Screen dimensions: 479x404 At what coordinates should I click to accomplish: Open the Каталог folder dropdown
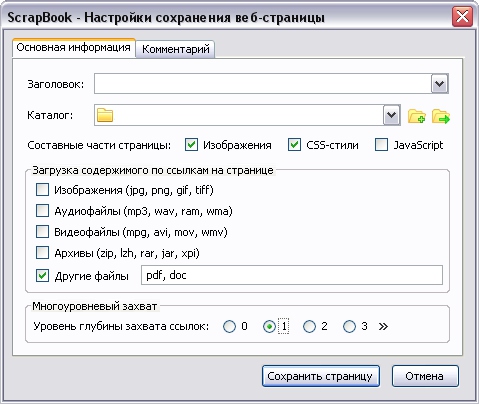pyautogui.click(x=392, y=115)
